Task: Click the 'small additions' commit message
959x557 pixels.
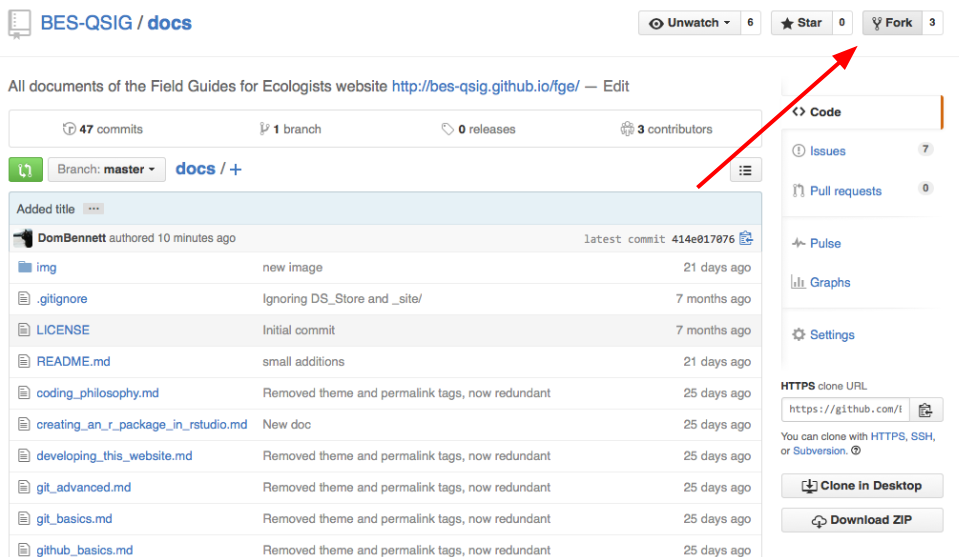Action: click(303, 361)
